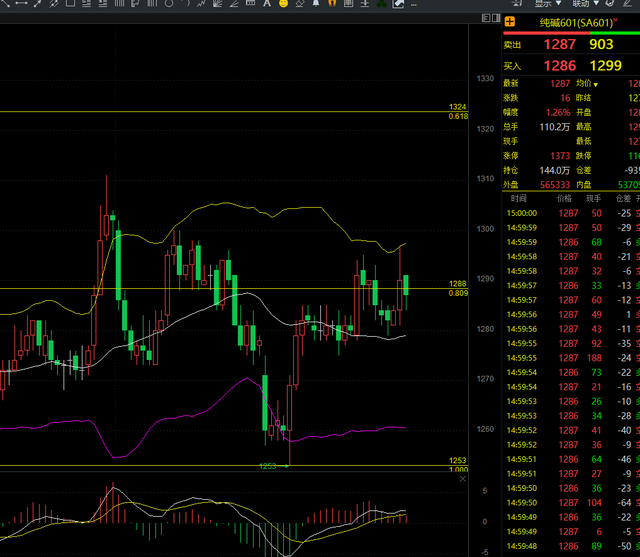Select the zigzag wave line tool
The image size is (640, 557).
tap(201, 3)
